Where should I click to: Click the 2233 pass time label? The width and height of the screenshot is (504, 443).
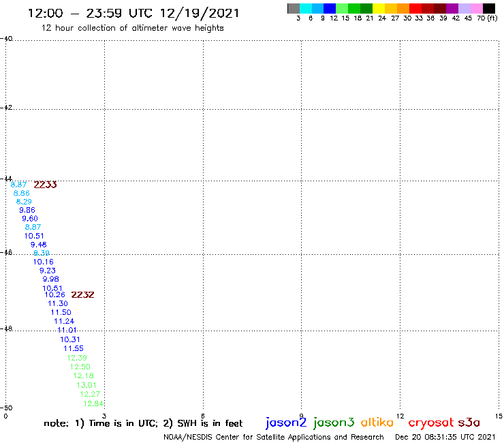coord(46,185)
